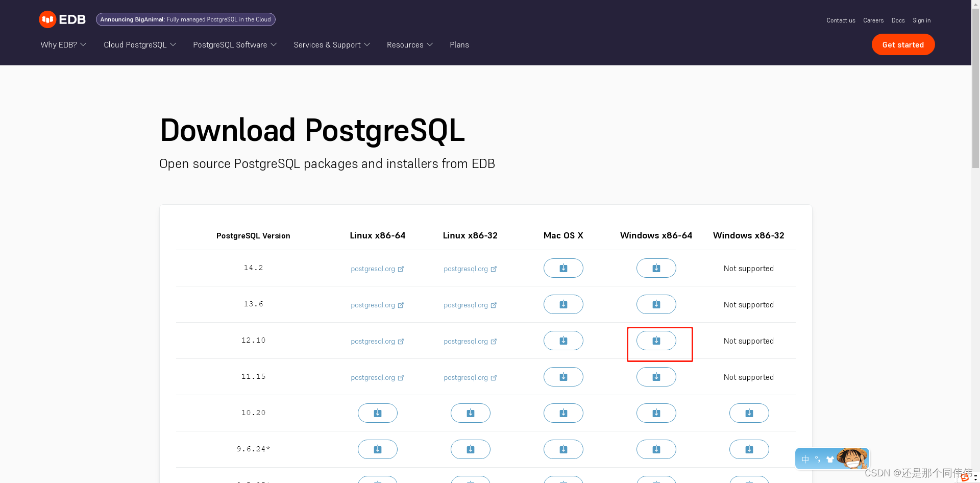This screenshot has height=483, width=980.
Task: Download PostgreSQL 13.6 for Mac OS X
Action: 563,304
